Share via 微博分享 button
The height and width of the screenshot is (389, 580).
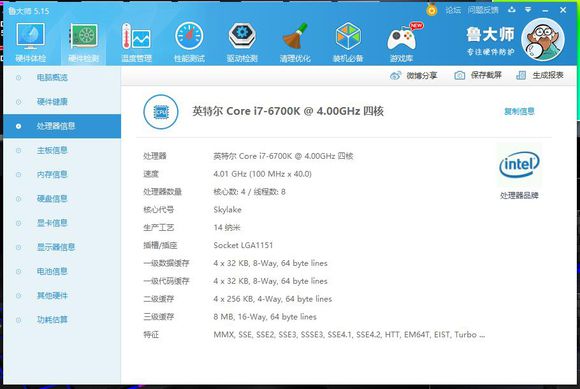coord(413,75)
